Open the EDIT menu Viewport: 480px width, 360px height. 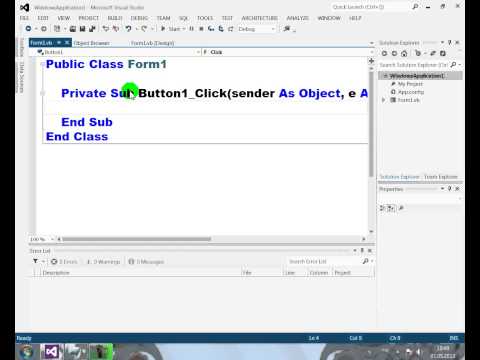coord(43,18)
